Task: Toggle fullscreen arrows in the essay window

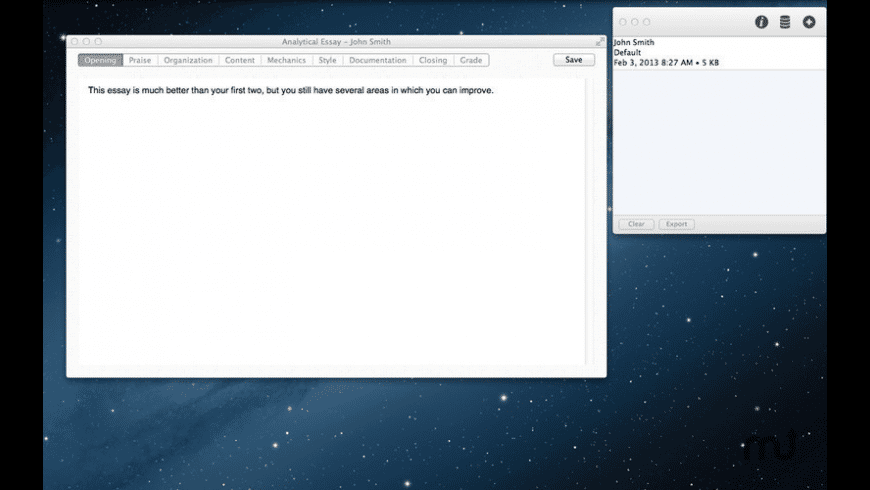Action: point(600,42)
